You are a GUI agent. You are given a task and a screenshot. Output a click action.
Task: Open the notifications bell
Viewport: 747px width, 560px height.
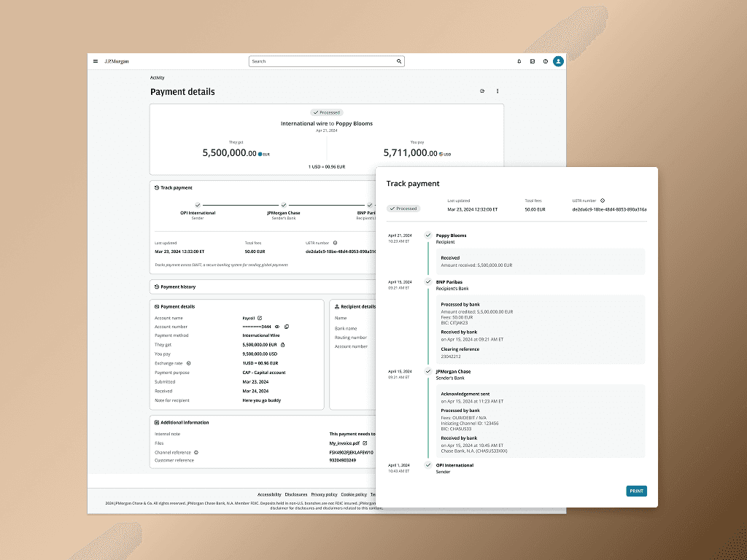(x=519, y=61)
